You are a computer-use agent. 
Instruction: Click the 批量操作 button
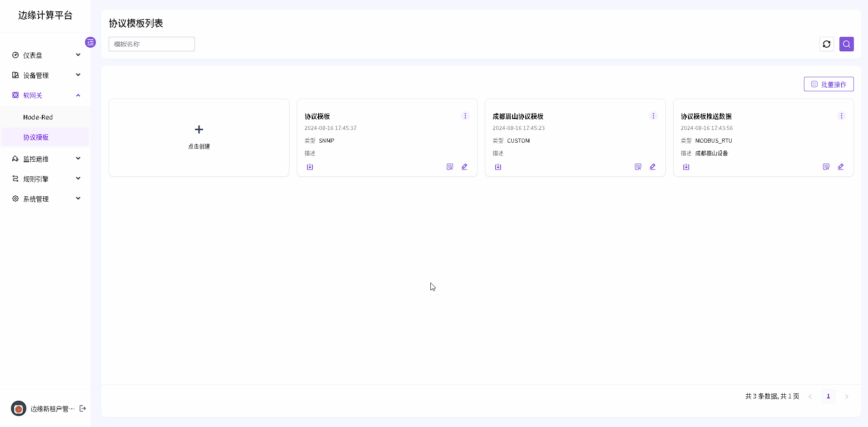[x=828, y=84]
